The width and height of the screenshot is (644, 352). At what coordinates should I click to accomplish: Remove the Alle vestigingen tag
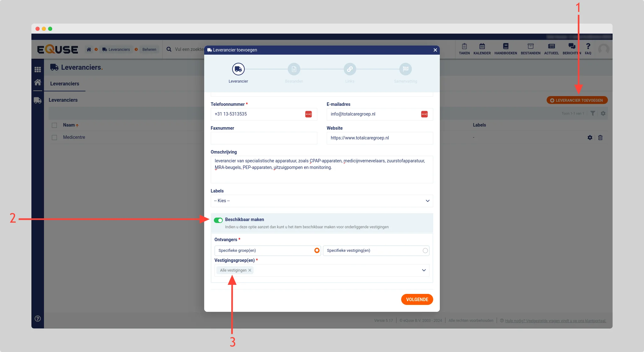tap(250, 270)
